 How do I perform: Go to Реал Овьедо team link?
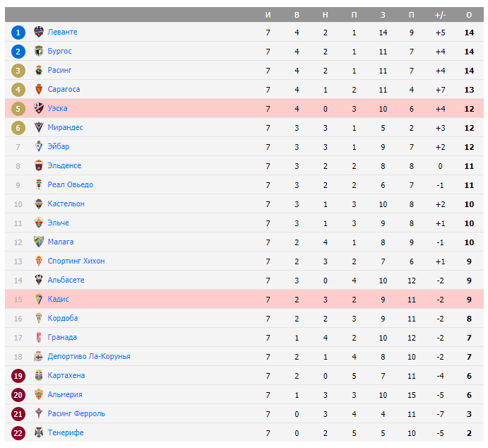pyautogui.click(x=70, y=185)
